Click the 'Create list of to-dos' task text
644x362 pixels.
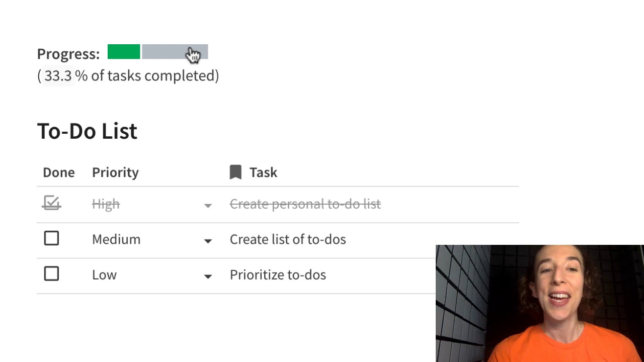[x=288, y=239]
